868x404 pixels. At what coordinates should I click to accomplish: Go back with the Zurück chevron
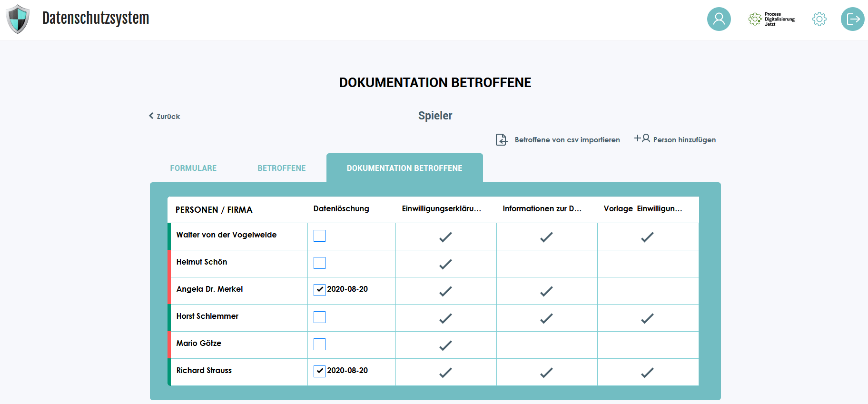[x=151, y=116]
